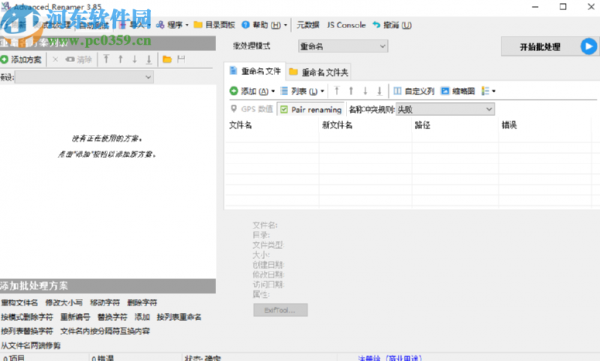
Task: Expand the Add (A) dropdown arrow
Action: pos(273,91)
